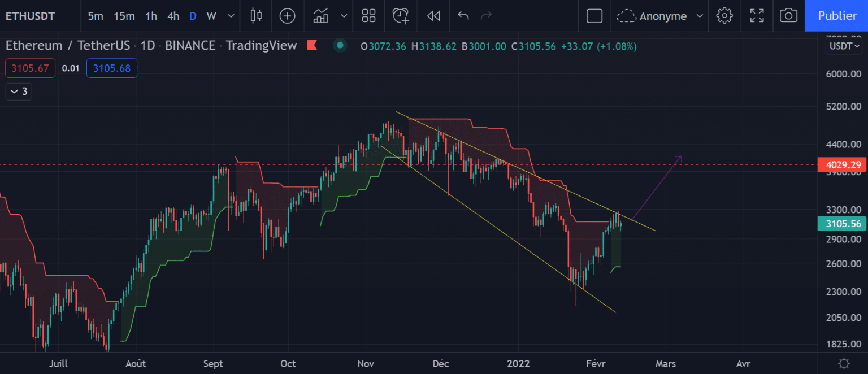Click the Ethereum / TetherUS chart title
The height and width of the screenshot is (374, 868).
(68, 46)
